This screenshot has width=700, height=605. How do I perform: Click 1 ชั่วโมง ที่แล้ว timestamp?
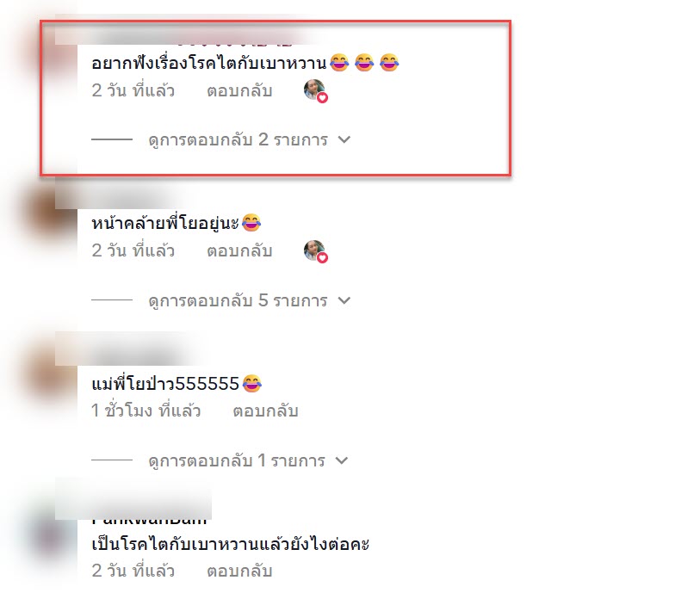pyautogui.click(x=146, y=411)
